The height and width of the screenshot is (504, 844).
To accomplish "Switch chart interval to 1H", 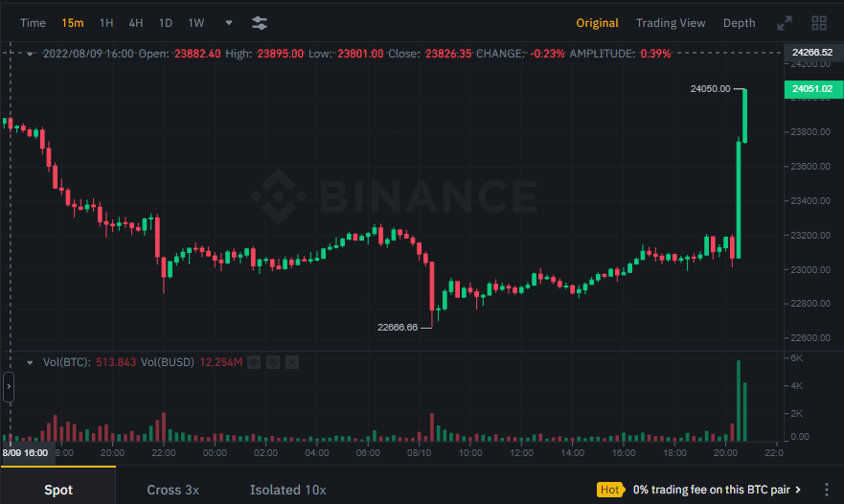I will coord(106,23).
